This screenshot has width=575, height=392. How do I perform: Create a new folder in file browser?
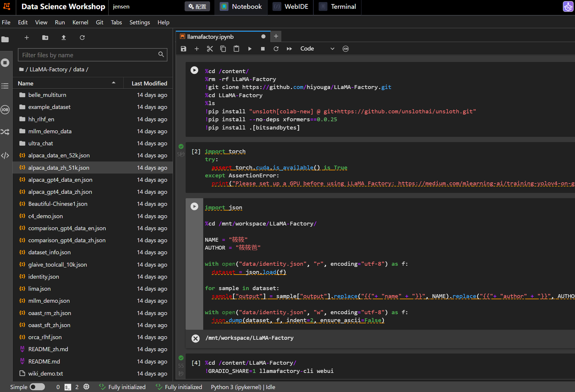(45, 38)
